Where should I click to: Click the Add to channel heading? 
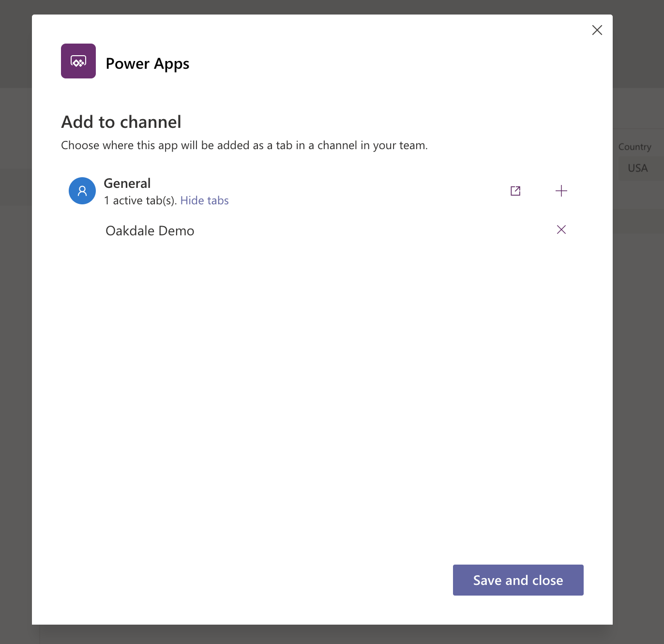pyautogui.click(x=121, y=122)
